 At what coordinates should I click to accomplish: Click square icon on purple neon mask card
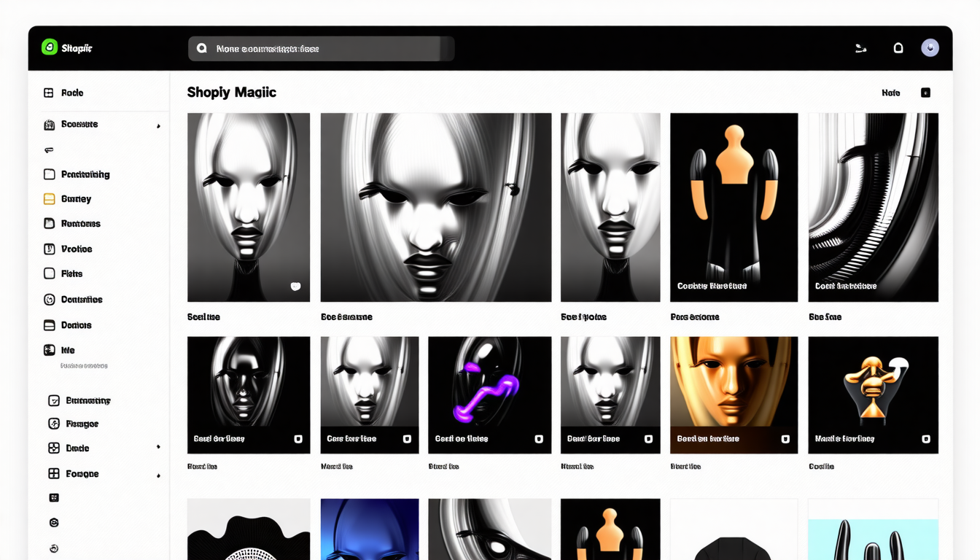(x=539, y=439)
